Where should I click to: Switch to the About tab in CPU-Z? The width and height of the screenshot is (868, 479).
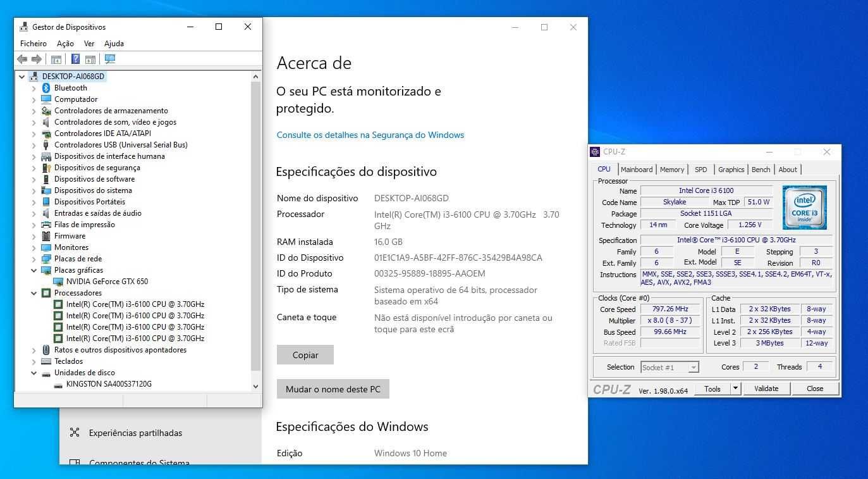[x=788, y=170]
